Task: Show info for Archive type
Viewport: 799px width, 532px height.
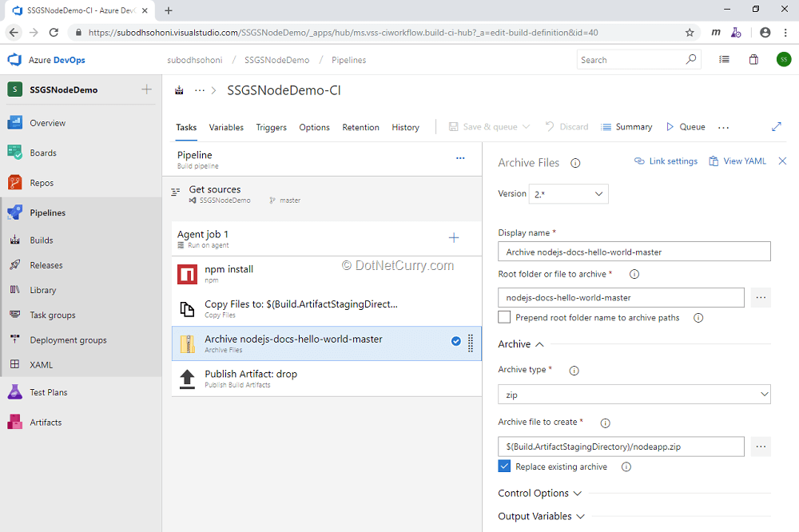Action: (x=574, y=371)
